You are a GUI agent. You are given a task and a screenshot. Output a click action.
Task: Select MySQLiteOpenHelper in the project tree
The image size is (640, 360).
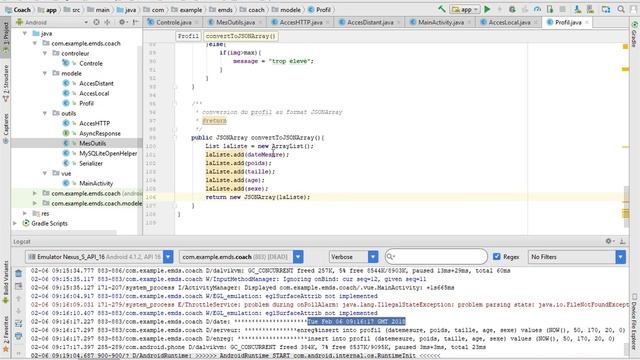108,153
